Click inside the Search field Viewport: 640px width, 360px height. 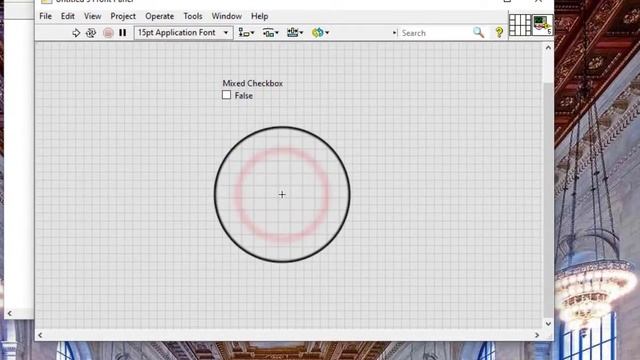[x=435, y=33]
